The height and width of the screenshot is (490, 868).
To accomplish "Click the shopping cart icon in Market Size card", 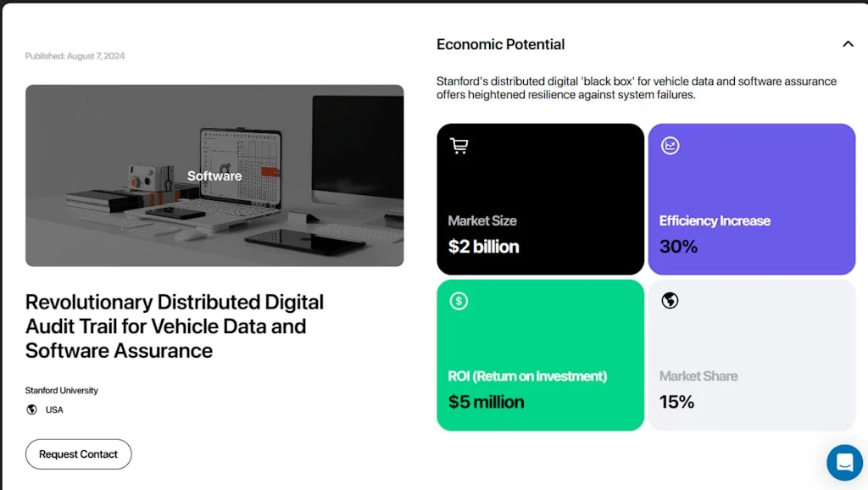I will pyautogui.click(x=459, y=146).
